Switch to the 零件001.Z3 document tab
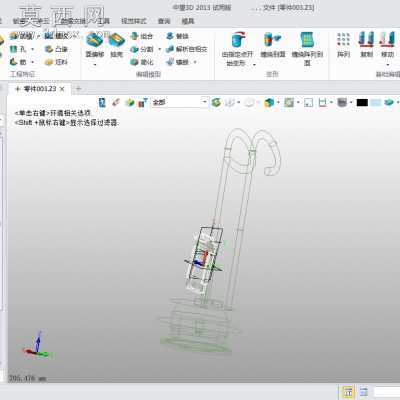 pos(40,89)
